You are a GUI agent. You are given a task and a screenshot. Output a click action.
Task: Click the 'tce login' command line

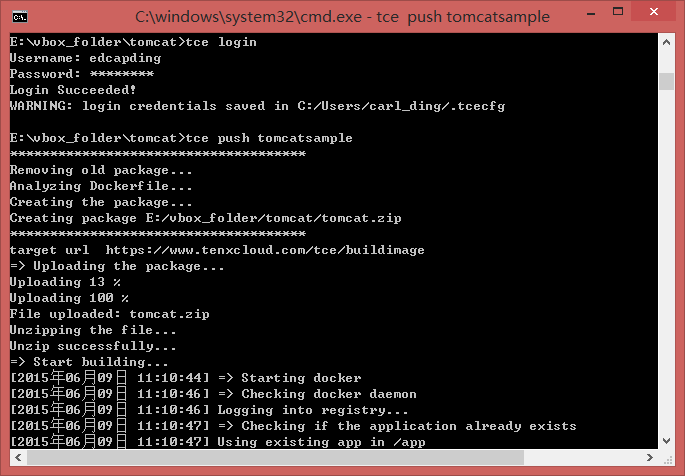coord(133,42)
